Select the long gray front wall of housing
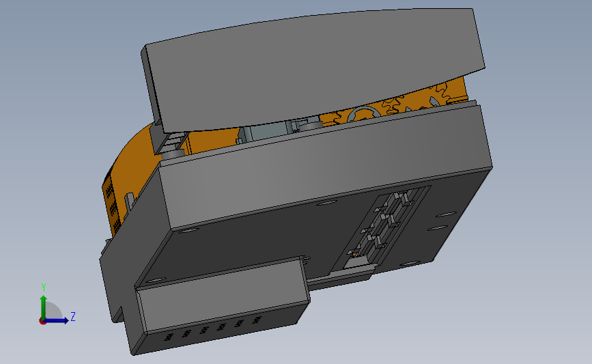The width and height of the screenshot is (592, 364). coord(325,166)
